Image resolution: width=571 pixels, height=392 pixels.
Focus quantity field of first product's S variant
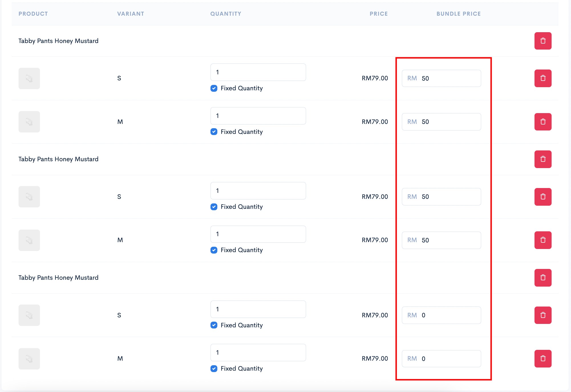point(258,72)
